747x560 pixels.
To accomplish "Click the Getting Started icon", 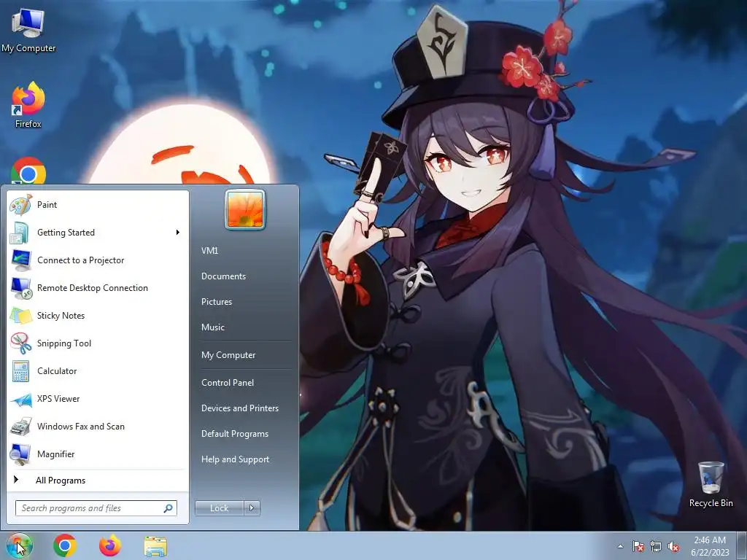I will [x=20, y=233].
